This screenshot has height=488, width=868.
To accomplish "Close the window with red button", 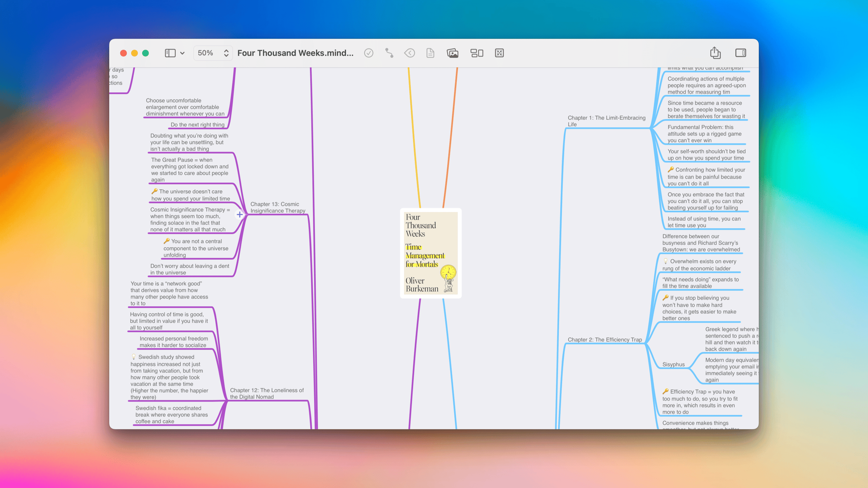I will 123,53.
